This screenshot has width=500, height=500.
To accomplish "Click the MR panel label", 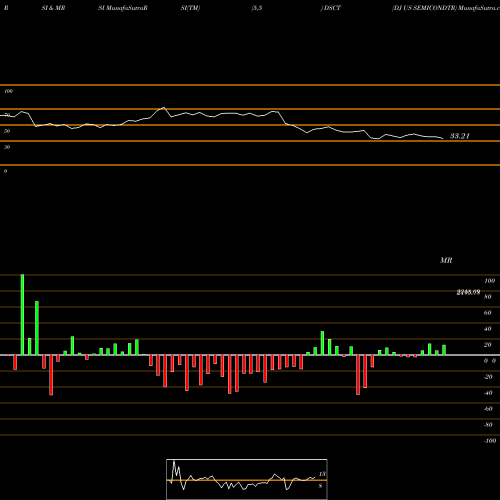I will [446, 260].
